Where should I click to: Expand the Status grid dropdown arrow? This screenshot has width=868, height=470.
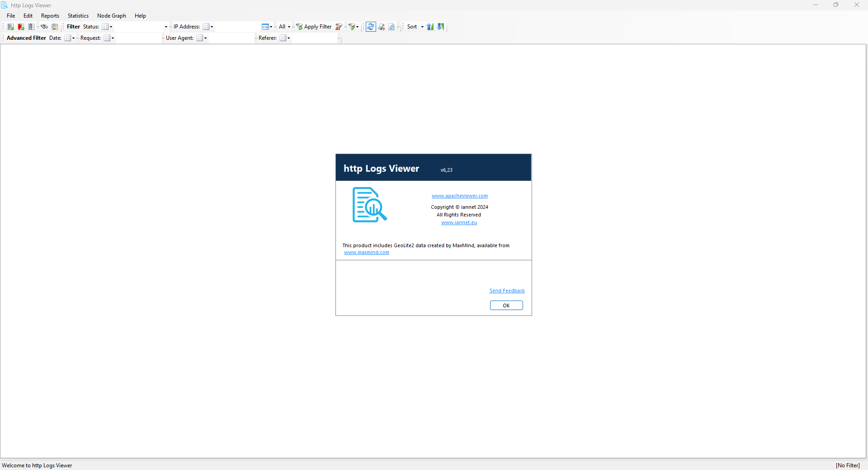tap(111, 27)
